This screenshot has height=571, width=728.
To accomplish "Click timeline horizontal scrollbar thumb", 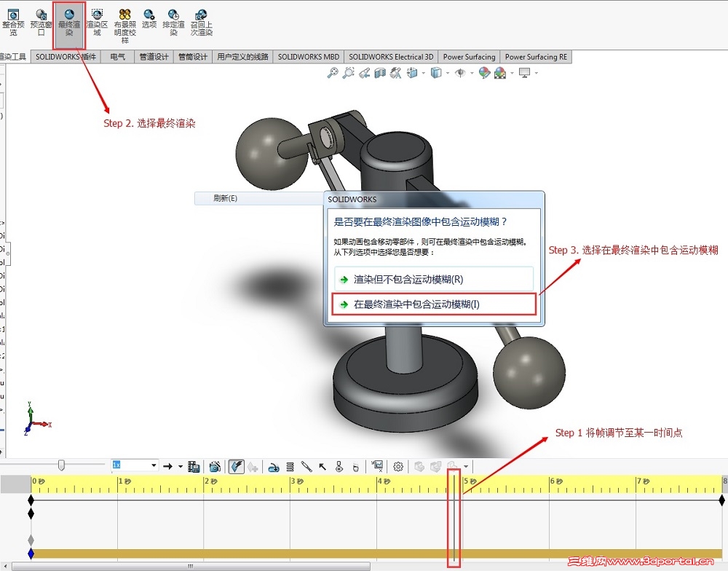I will coord(191,567).
